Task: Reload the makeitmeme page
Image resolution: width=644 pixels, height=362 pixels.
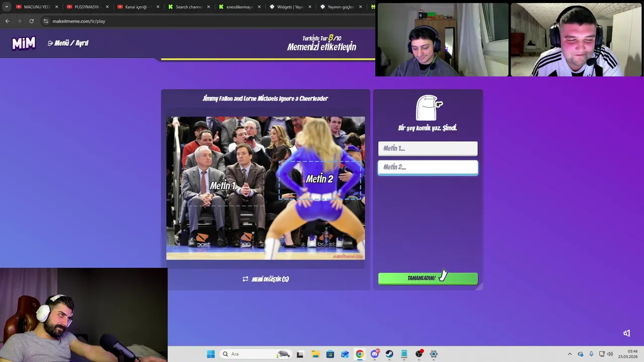Action: coord(31,21)
